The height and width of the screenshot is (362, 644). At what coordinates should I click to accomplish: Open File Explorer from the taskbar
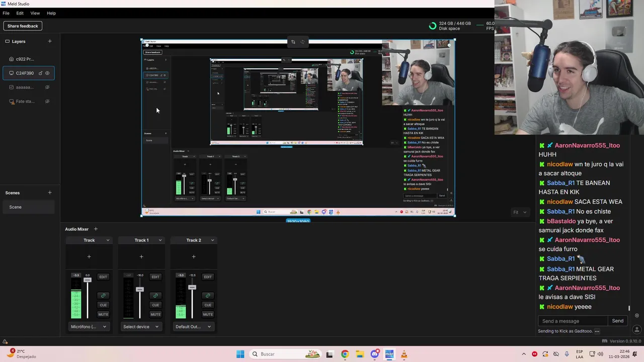pyautogui.click(x=360, y=354)
